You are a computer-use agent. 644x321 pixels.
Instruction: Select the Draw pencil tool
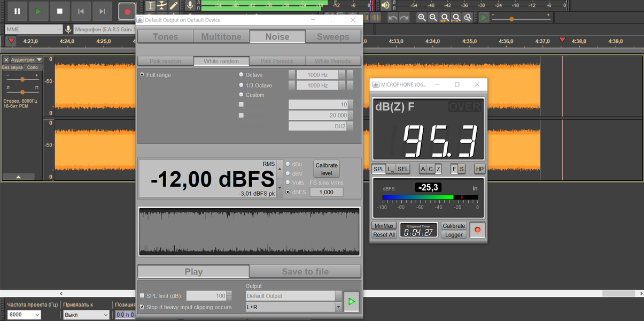point(174,5)
